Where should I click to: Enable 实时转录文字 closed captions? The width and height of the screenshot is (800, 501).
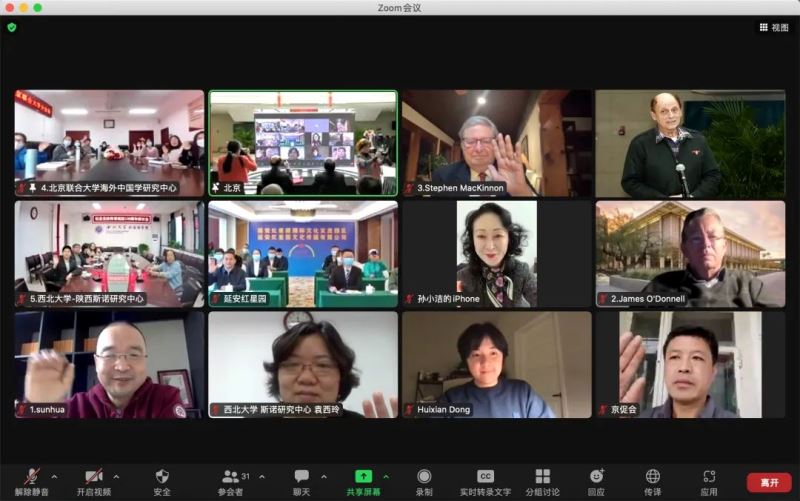click(x=485, y=480)
